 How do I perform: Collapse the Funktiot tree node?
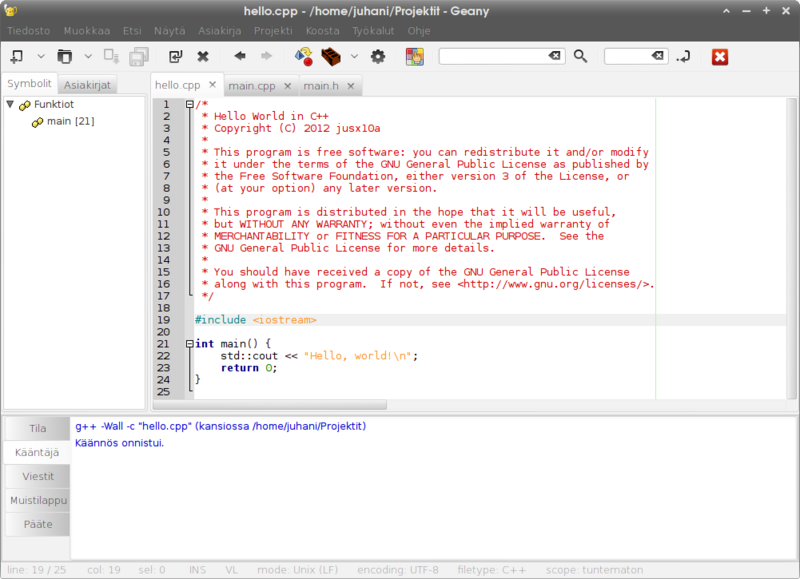pyautogui.click(x=10, y=104)
